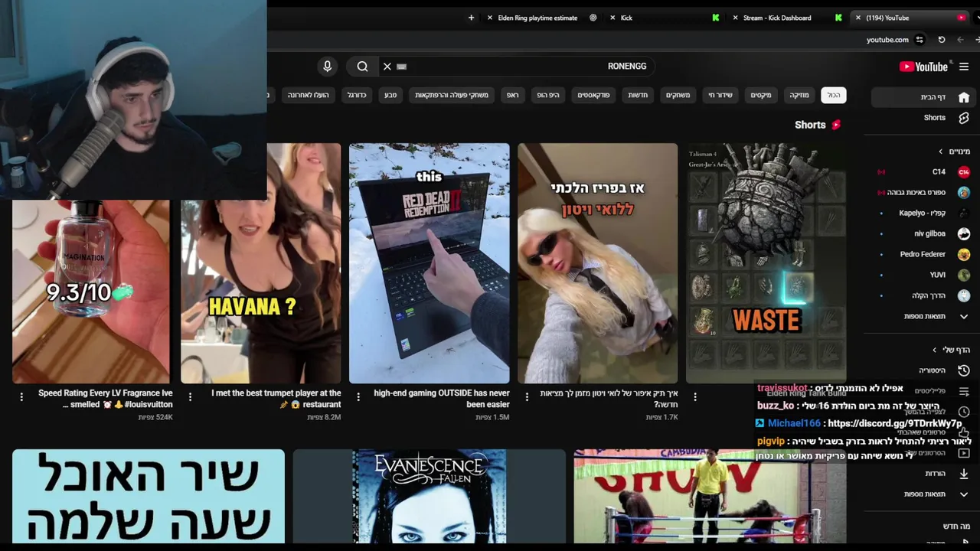Select the חדשות filter chip

pyautogui.click(x=638, y=95)
